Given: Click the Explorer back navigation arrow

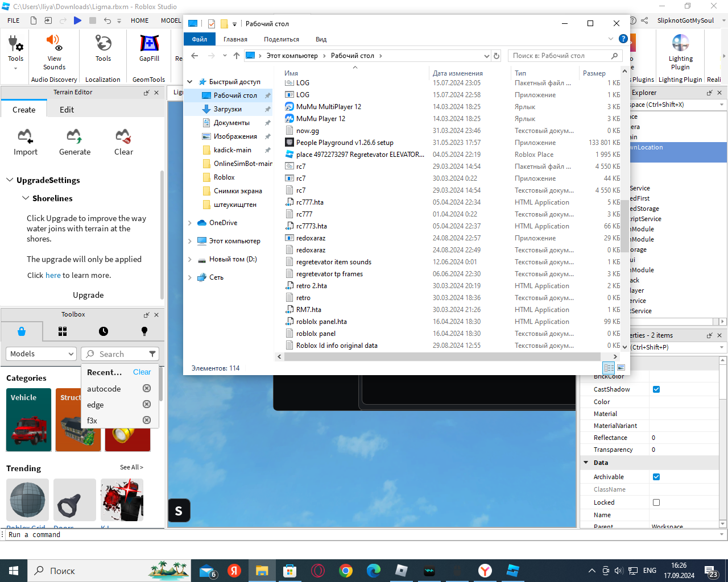Looking at the screenshot, I should pyautogui.click(x=195, y=56).
